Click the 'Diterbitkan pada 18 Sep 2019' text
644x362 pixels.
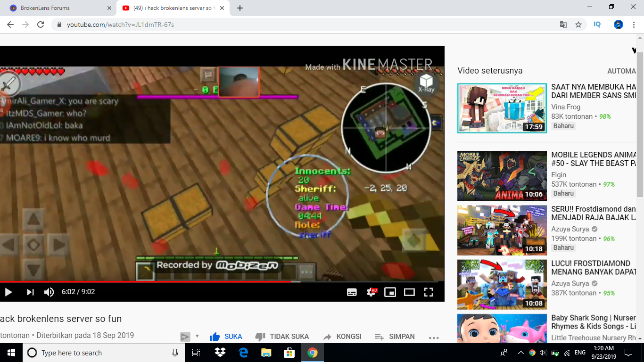85,336
